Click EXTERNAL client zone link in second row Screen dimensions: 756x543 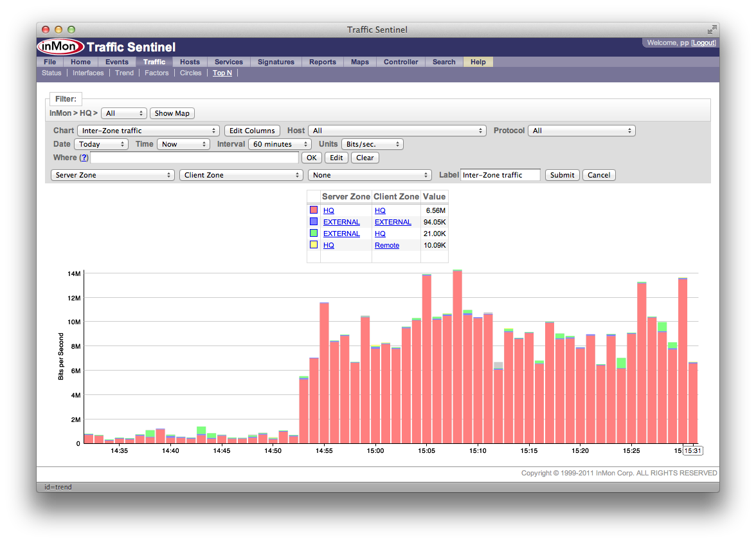[x=393, y=222]
